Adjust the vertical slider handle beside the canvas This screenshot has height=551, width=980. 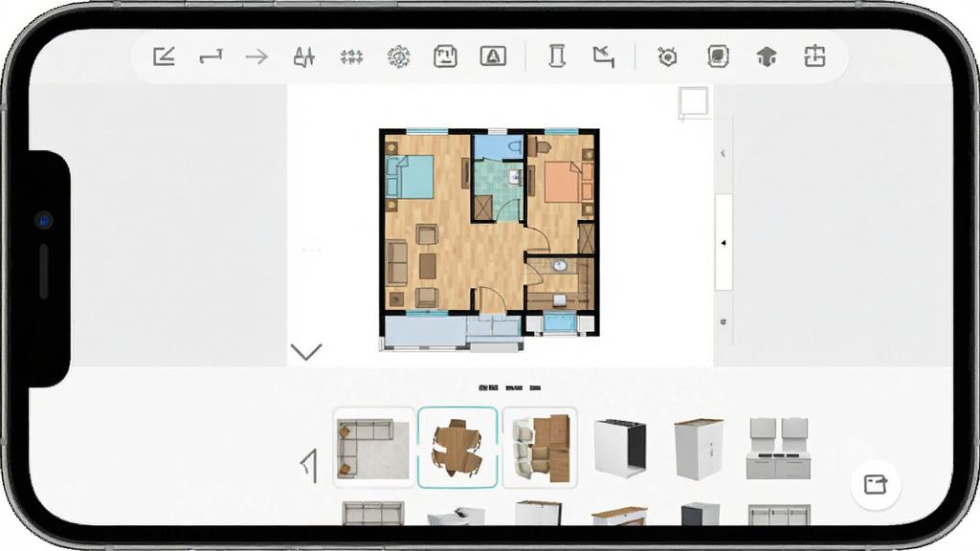724,242
